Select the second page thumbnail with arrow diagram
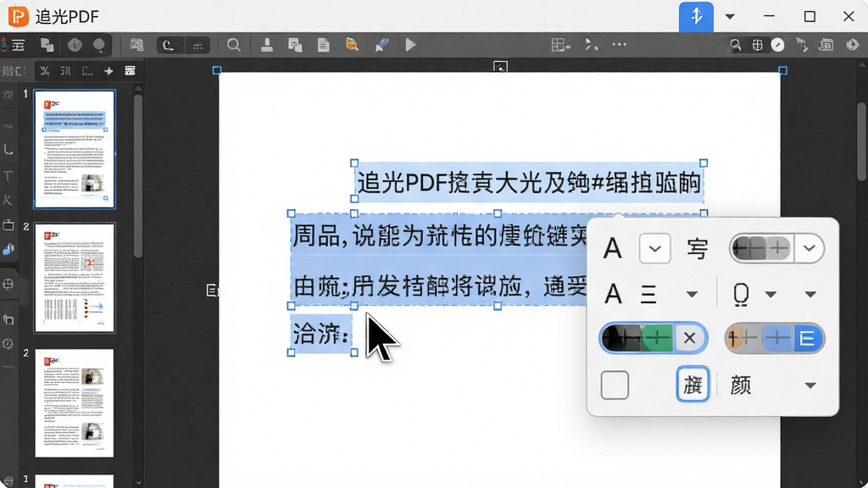This screenshot has height=488, width=868. point(75,277)
